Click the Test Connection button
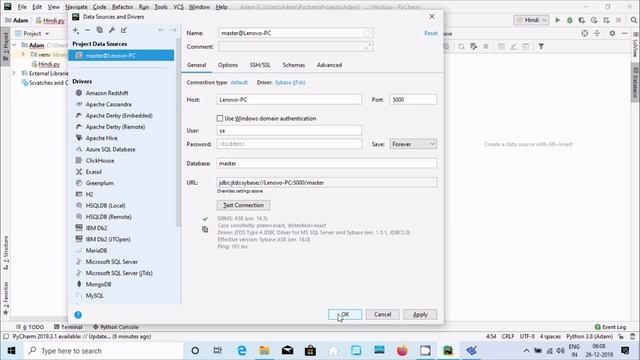 coord(243,205)
